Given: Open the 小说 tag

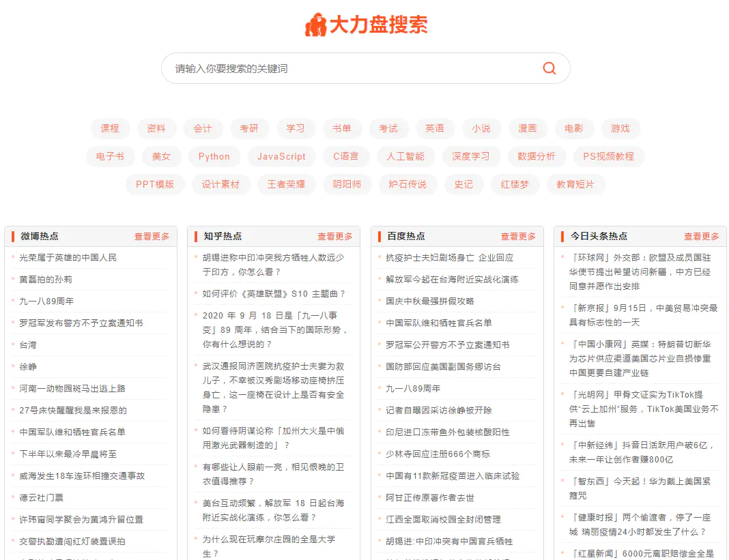Looking at the screenshot, I should click(x=481, y=128).
